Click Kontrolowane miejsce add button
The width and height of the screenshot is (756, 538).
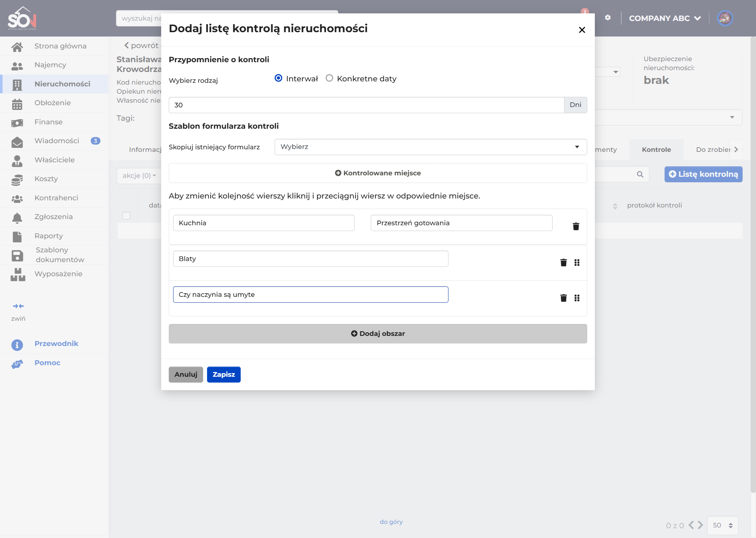tap(378, 173)
